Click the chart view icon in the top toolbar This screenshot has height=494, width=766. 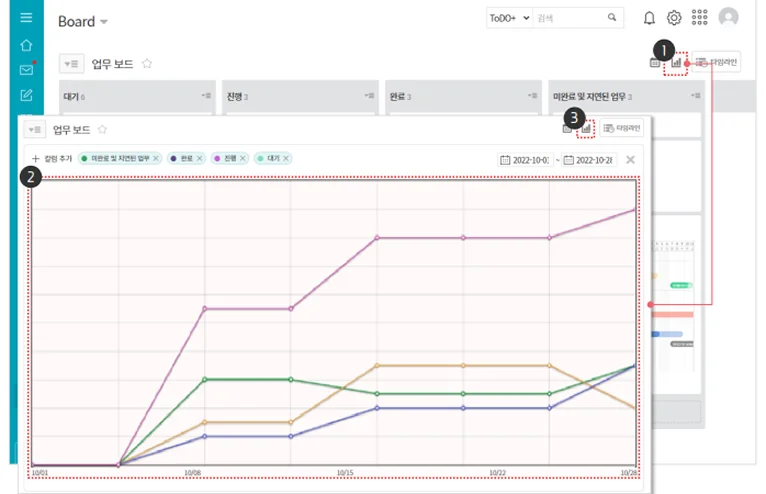(x=676, y=63)
